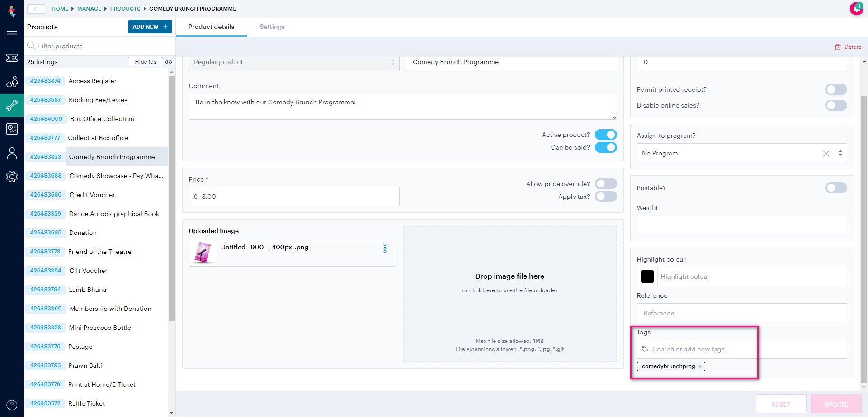
Task: Open the Regular product type dropdown
Action: click(x=294, y=62)
